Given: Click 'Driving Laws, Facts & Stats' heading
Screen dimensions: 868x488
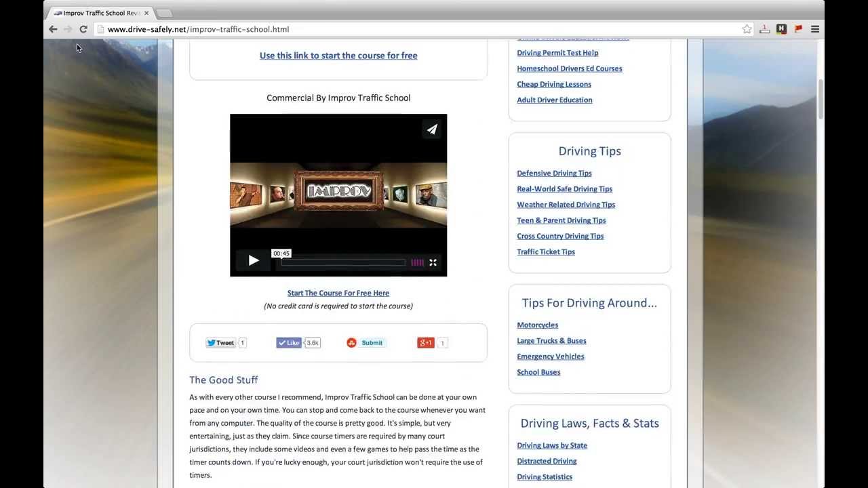Looking at the screenshot, I should click(590, 424).
